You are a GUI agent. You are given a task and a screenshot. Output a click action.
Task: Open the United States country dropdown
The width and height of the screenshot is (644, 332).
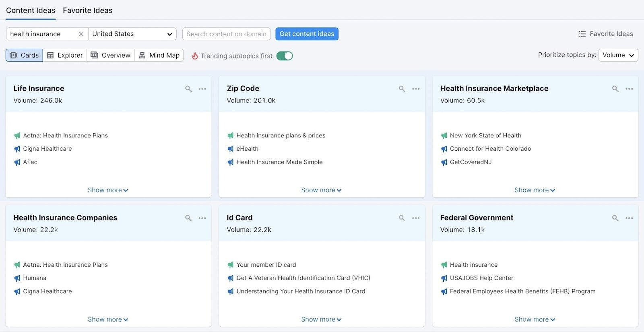[x=132, y=34]
